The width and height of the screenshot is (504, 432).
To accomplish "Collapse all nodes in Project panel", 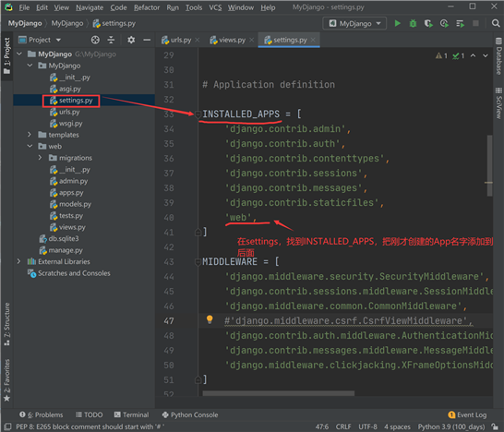I will [111, 40].
